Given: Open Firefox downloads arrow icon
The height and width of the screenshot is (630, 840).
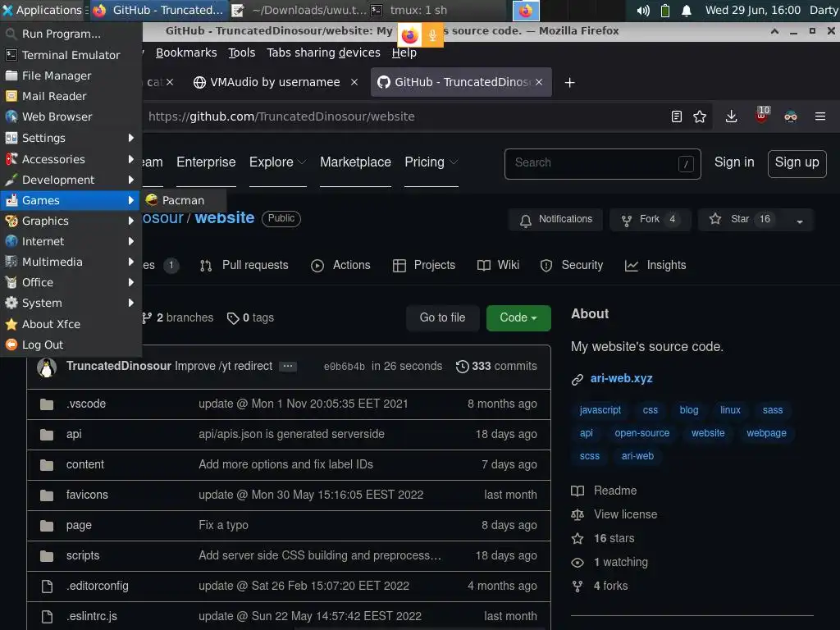Looking at the screenshot, I should click(731, 116).
